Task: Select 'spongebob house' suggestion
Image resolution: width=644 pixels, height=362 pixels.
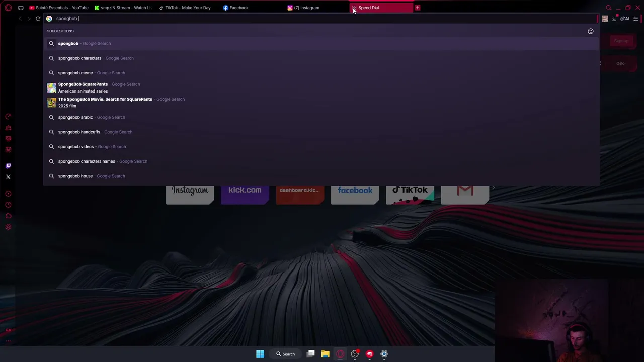Action: 321,176
